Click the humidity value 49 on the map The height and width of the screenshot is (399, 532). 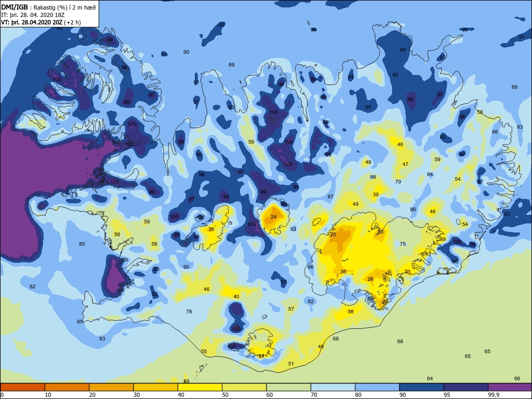355,204
